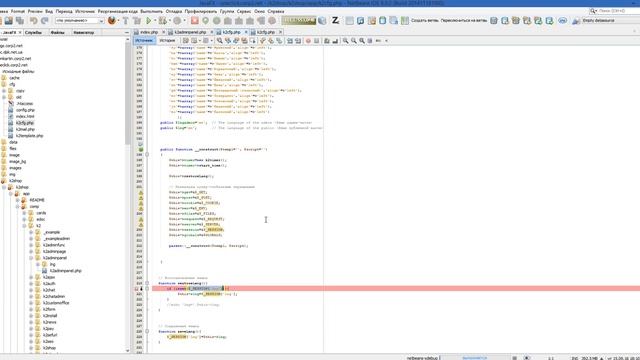Image resolution: width=640 pixels, height=360 pixels.
Task: Click the red Start Macro Recording icon
Action: 308,40
